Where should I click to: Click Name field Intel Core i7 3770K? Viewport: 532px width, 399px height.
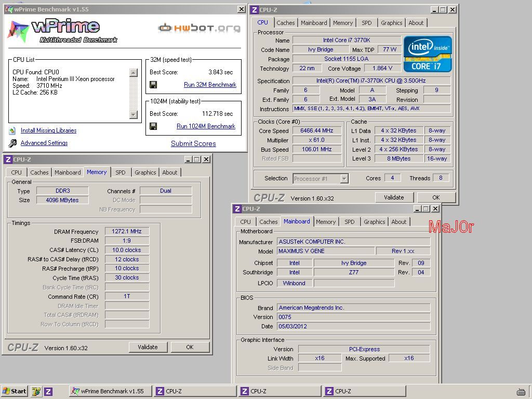pyautogui.click(x=347, y=40)
